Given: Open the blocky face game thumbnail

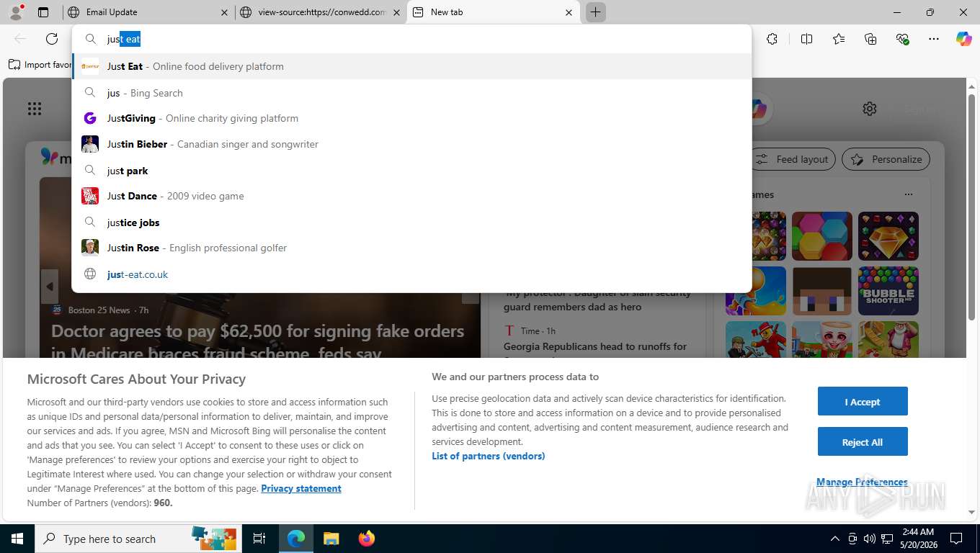Looking at the screenshot, I should [822, 291].
